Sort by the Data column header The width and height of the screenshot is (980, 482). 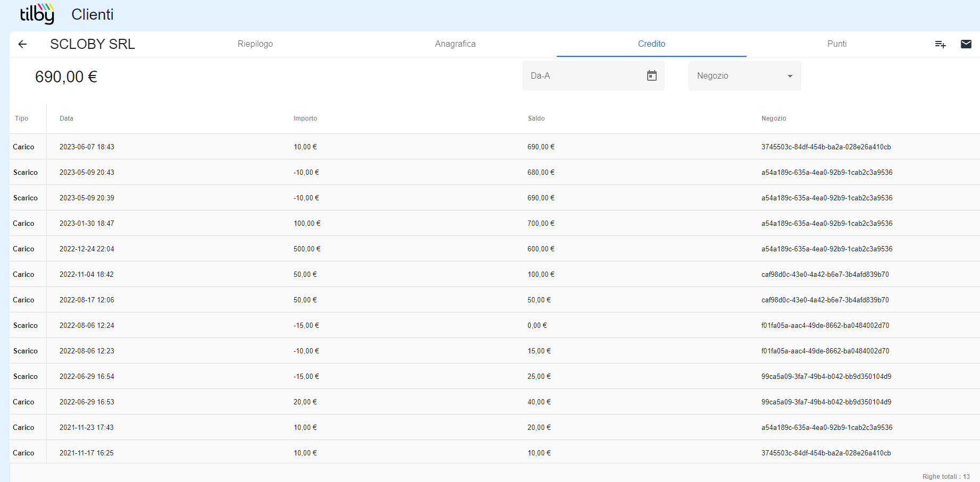(66, 119)
